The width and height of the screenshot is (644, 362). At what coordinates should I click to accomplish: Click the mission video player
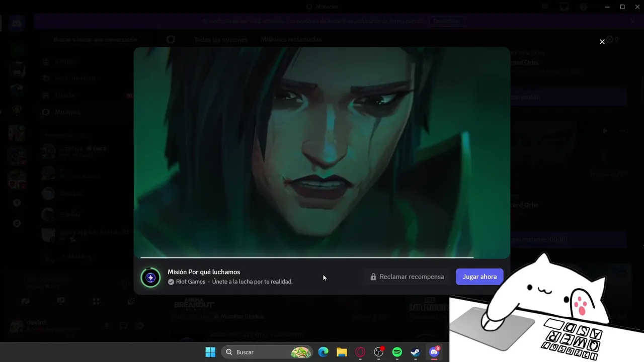pyautogui.click(x=322, y=152)
